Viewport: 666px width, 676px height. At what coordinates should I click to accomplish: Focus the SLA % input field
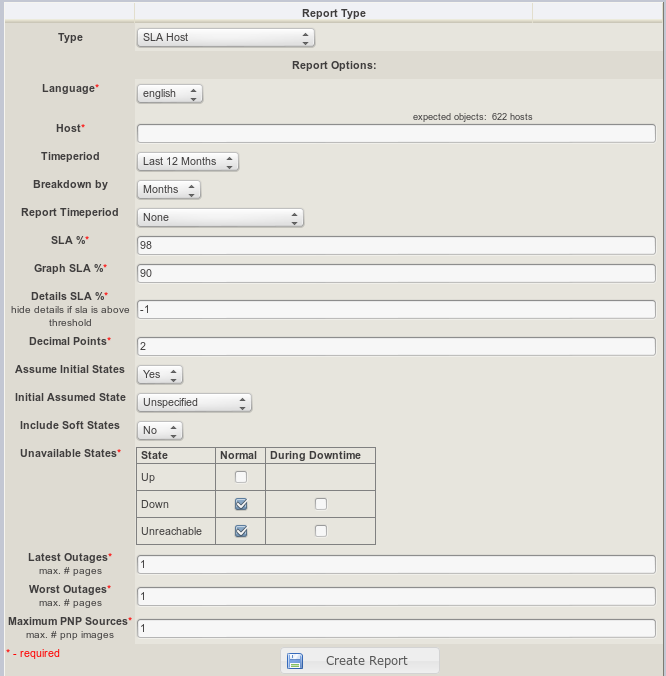(396, 246)
